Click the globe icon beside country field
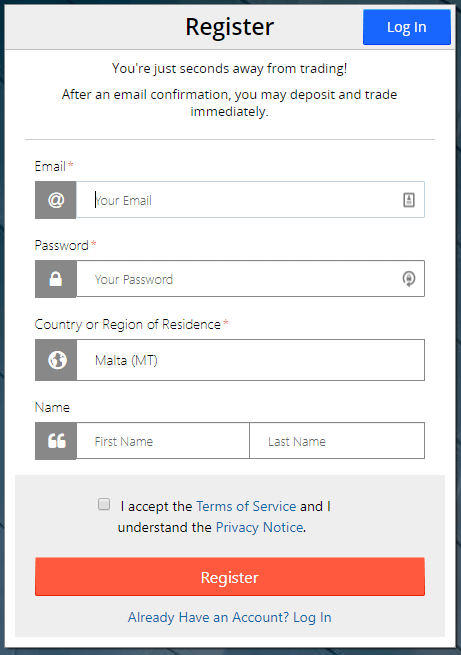The image size is (461, 655). [x=56, y=360]
